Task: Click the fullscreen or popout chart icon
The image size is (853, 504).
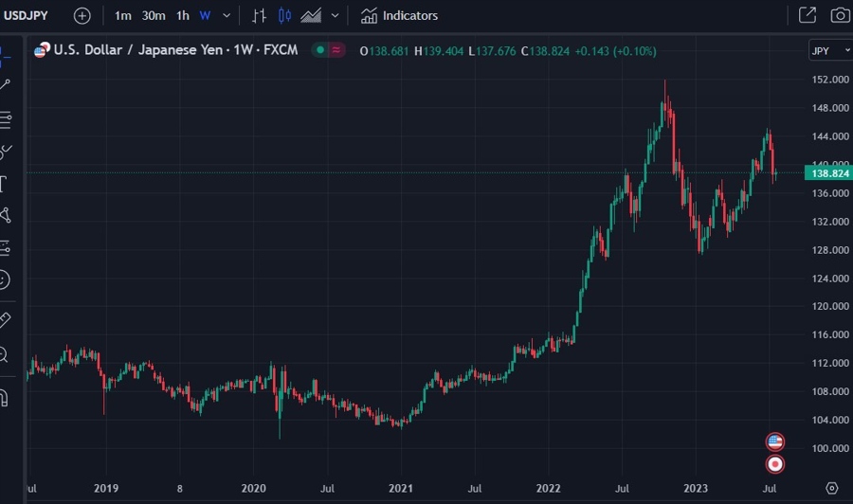Action: click(x=808, y=15)
